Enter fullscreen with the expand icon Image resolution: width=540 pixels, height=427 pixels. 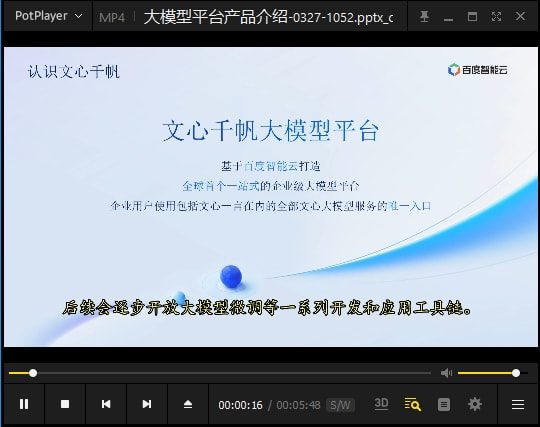pos(496,16)
